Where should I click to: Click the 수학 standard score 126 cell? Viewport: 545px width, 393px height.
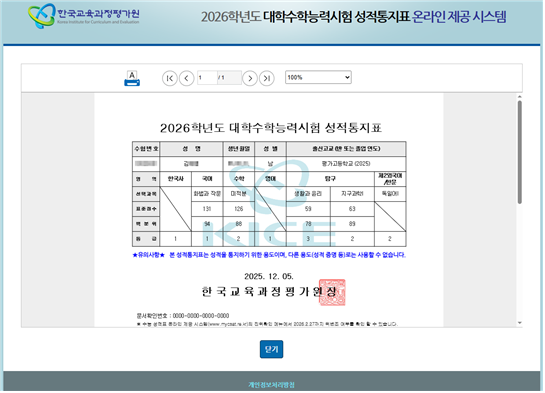pos(239,210)
